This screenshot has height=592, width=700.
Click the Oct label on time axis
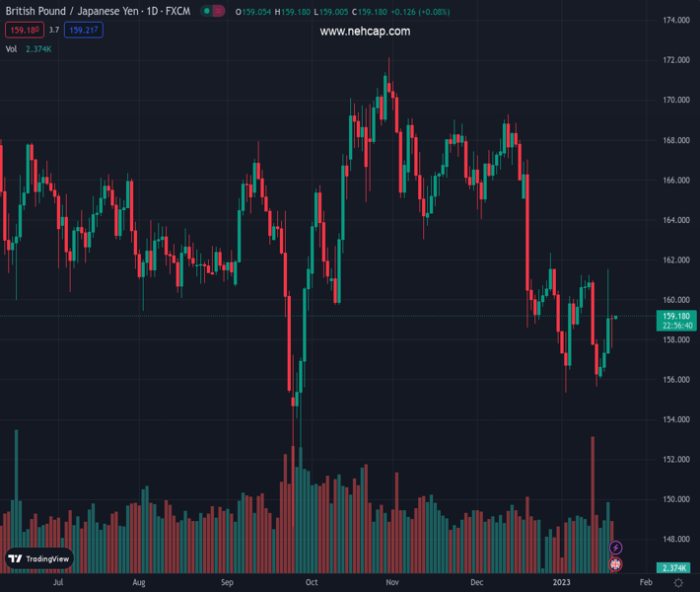pyautogui.click(x=313, y=583)
